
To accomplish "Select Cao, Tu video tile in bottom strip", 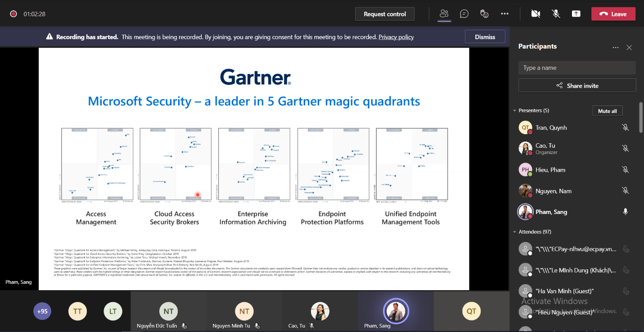I will (320, 311).
